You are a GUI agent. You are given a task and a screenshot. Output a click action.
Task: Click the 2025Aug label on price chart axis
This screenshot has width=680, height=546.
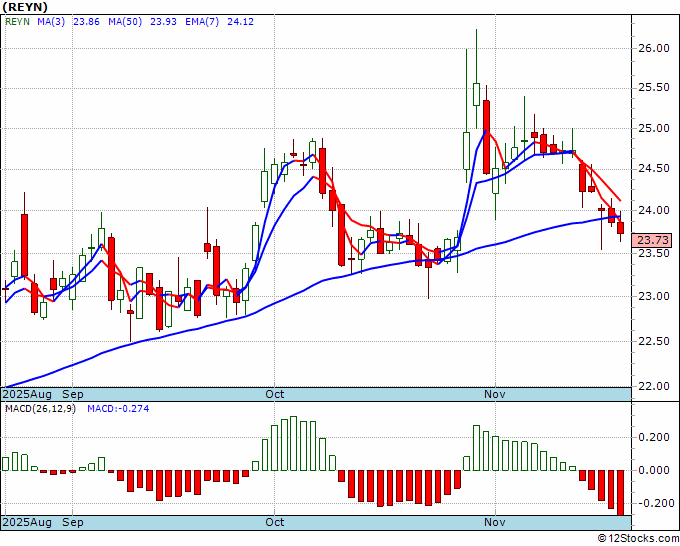coord(27,394)
